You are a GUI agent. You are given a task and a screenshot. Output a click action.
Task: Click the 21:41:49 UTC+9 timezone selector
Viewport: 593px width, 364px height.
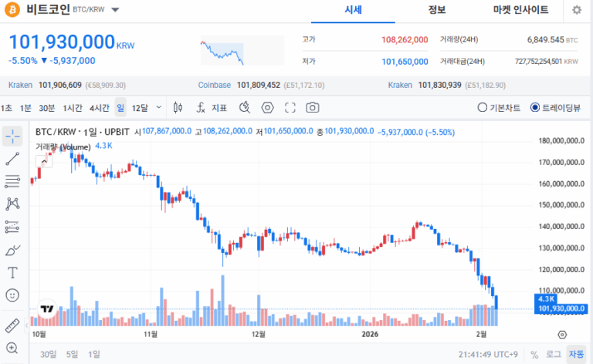(488, 355)
